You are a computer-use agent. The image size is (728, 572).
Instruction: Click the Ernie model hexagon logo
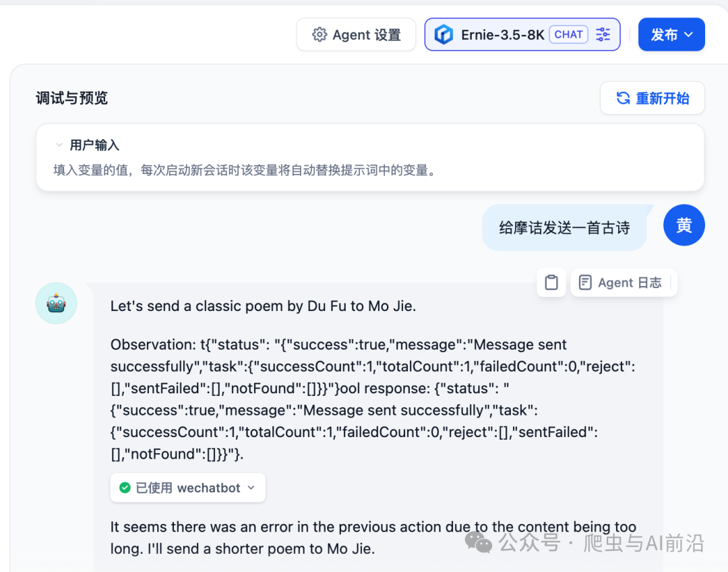click(444, 35)
